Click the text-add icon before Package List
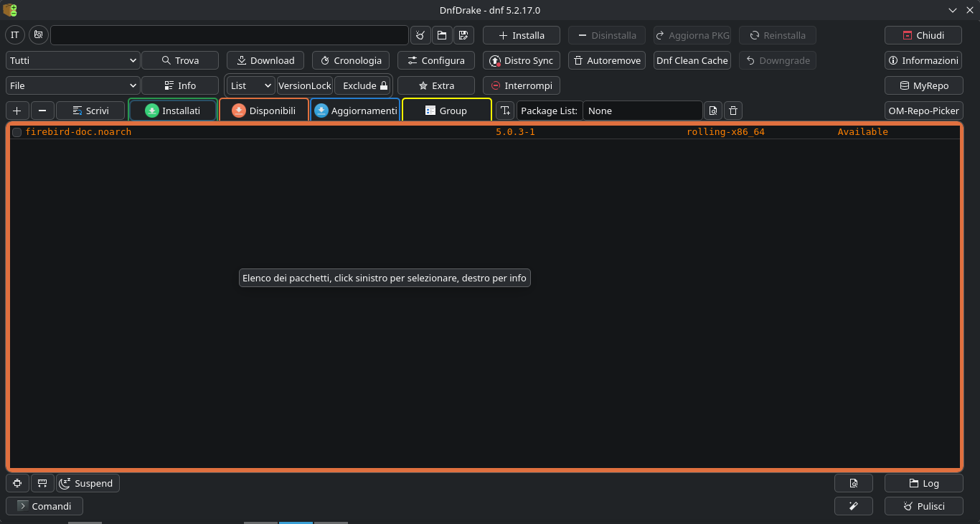 pos(505,111)
